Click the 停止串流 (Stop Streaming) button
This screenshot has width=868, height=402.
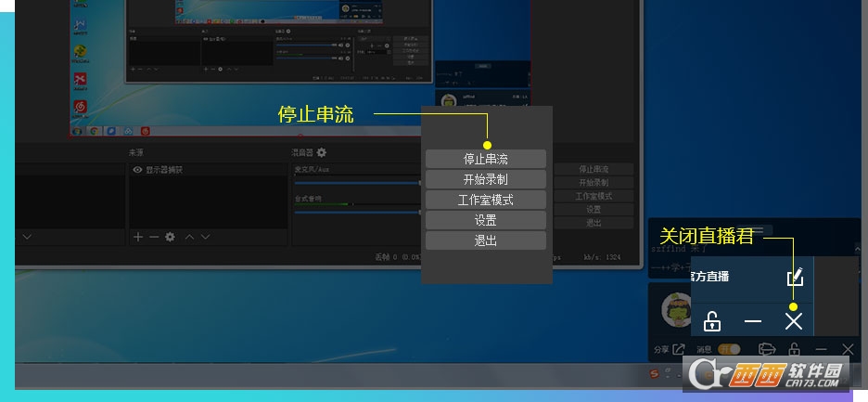coord(485,160)
